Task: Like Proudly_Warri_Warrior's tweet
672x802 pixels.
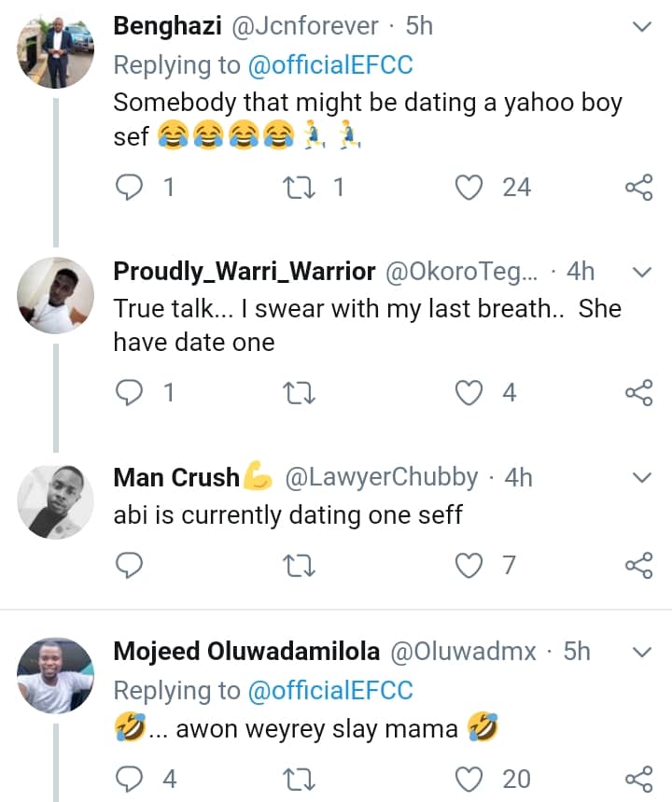Action: [x=469, y=393]
